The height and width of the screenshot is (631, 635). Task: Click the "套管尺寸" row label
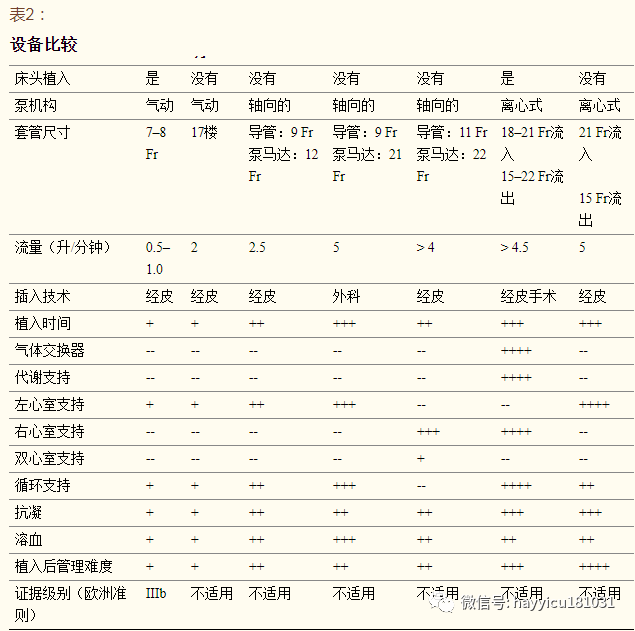(x=43, y=132)
